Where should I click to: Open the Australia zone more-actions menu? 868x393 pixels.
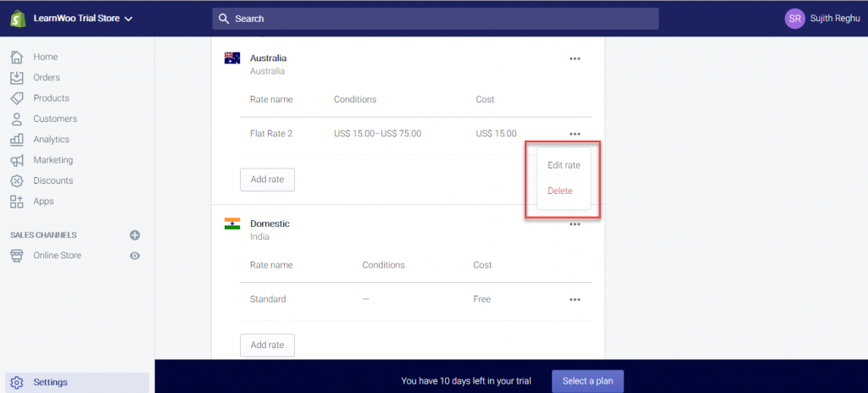point(575,58)
